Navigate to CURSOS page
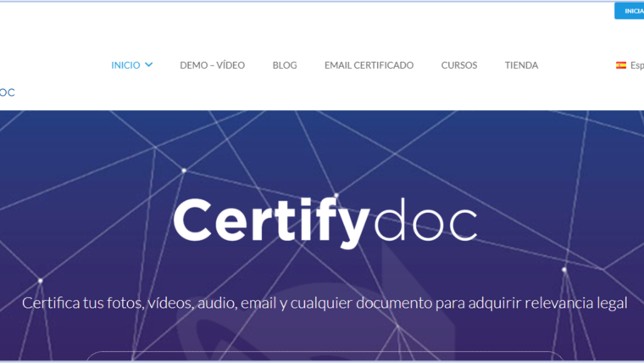 458,65
